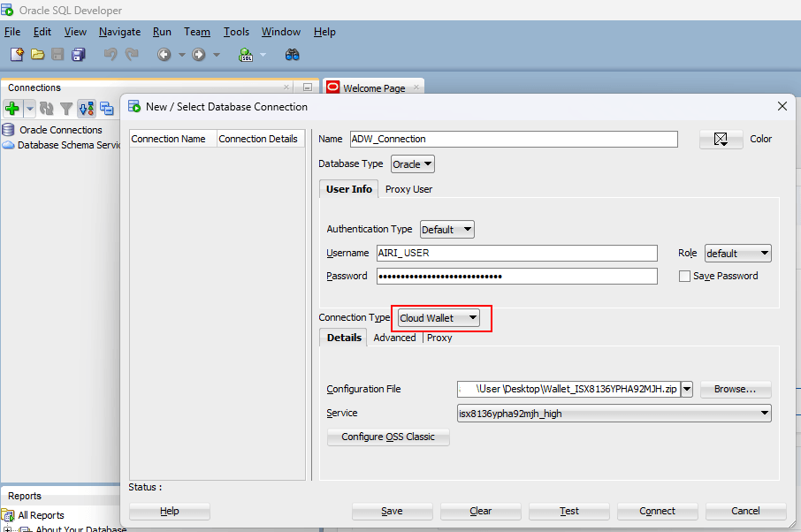Switch to the Proxy User tab

[408, 189]
